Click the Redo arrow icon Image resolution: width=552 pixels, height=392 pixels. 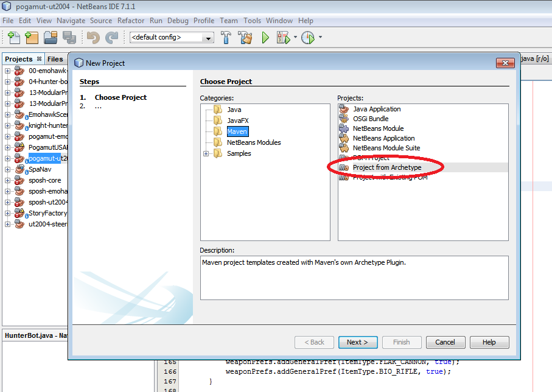112,37
